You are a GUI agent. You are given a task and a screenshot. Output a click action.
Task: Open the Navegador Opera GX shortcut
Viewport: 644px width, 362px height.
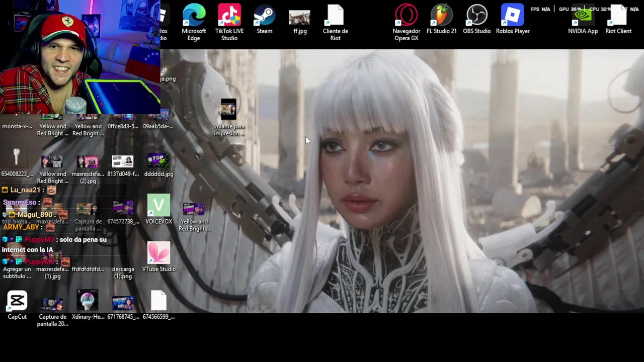click(x=406, y=23)
